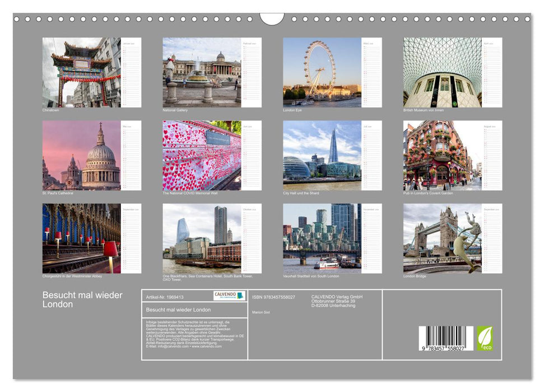The width and height of the screenshot is (544, 392).
Task: Click the author name Marion Sixt
Action: tap(262, 311)
